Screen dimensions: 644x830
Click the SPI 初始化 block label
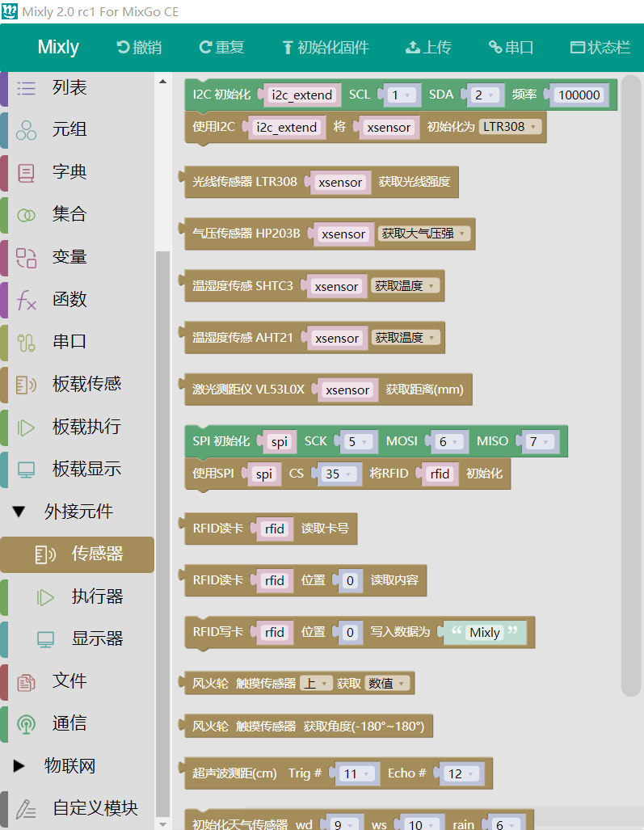click(x=221, y=441)
